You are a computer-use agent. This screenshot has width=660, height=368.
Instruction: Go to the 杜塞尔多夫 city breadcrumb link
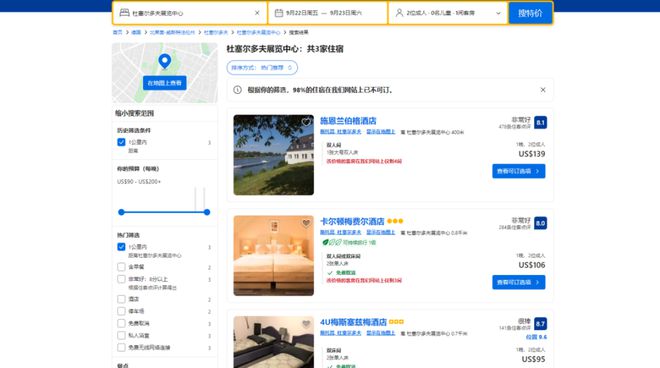[216, 32]
